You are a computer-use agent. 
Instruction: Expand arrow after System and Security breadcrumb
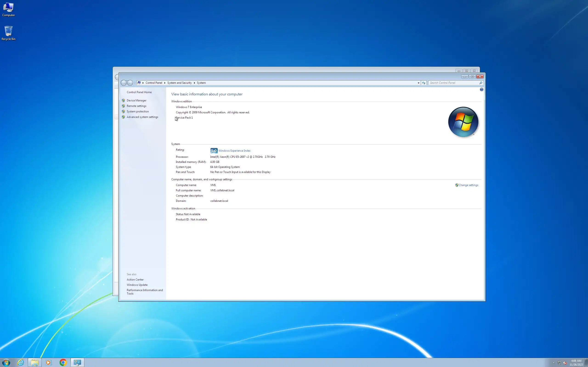(194, 83)
